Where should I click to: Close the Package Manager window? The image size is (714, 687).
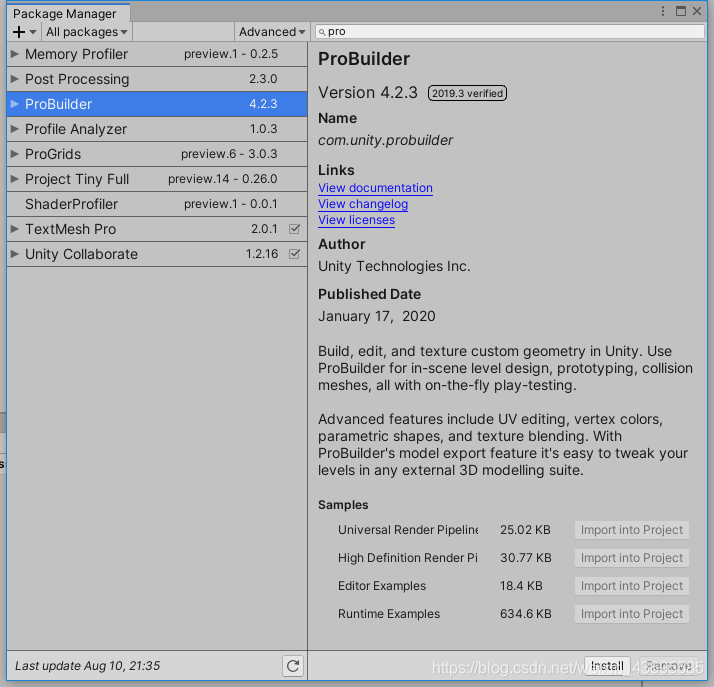(697, 11)
